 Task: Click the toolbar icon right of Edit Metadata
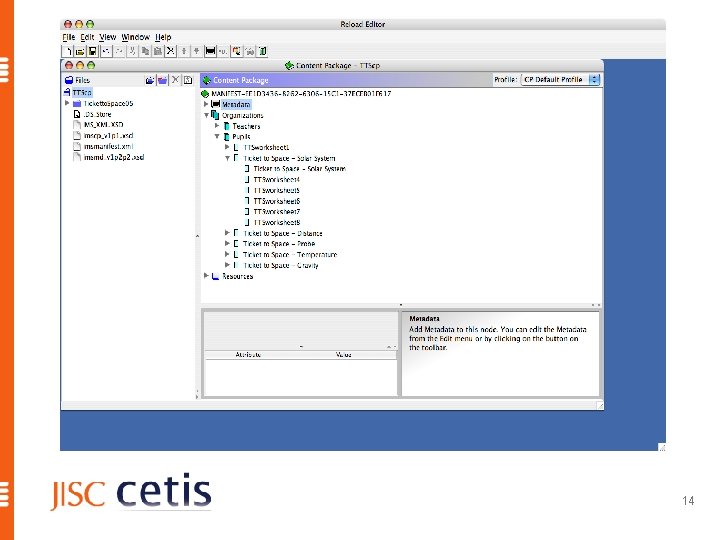(223, 51)
